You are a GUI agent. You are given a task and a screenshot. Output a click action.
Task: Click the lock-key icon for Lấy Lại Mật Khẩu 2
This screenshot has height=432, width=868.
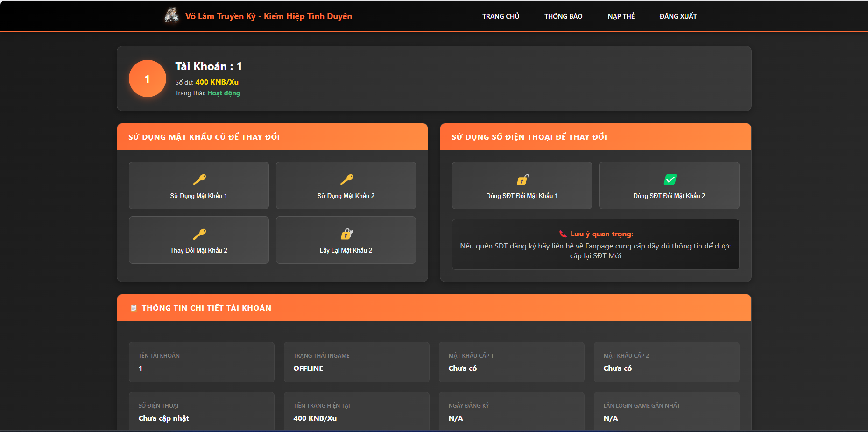tap(346, 234)
